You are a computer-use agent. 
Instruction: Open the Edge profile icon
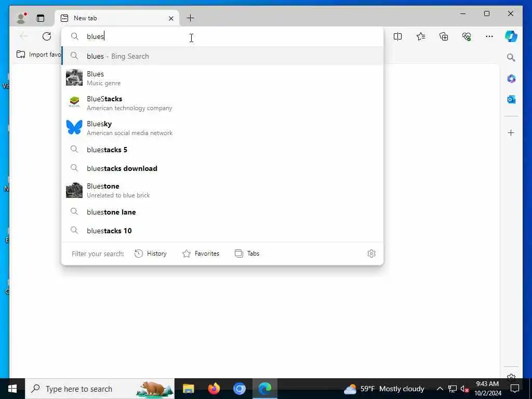tap(21, 18)
